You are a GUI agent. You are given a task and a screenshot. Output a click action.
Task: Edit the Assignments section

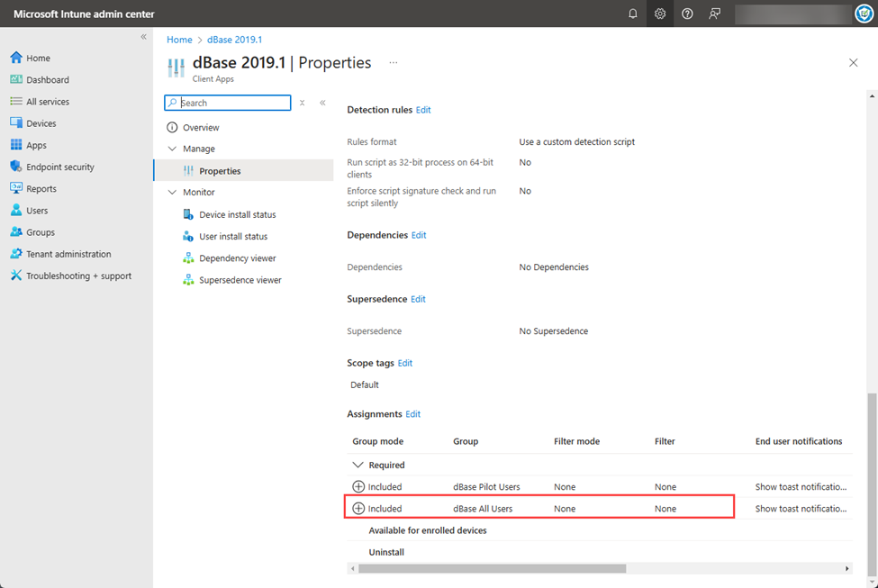(414, 413)
